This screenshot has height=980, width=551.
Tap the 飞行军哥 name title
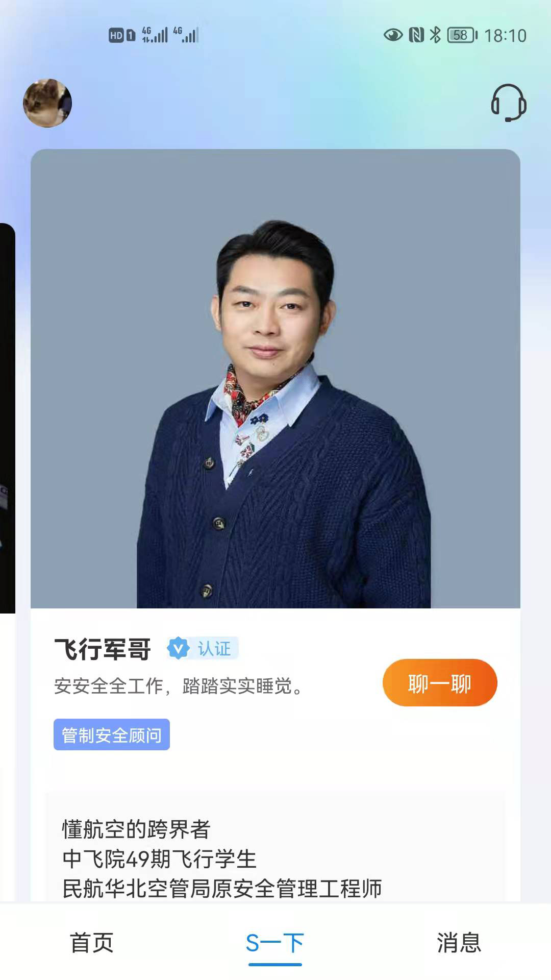point(103,649)
